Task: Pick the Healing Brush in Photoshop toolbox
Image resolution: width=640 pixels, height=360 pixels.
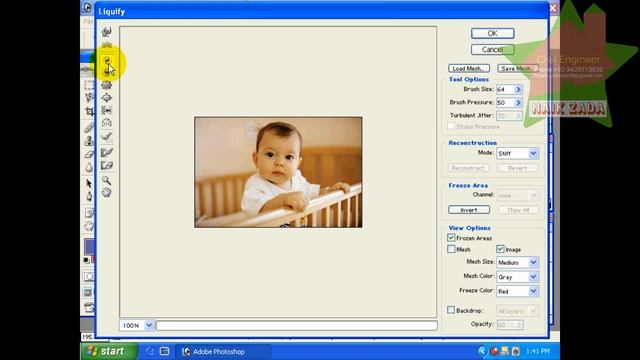Action: (x=89, y=128)
